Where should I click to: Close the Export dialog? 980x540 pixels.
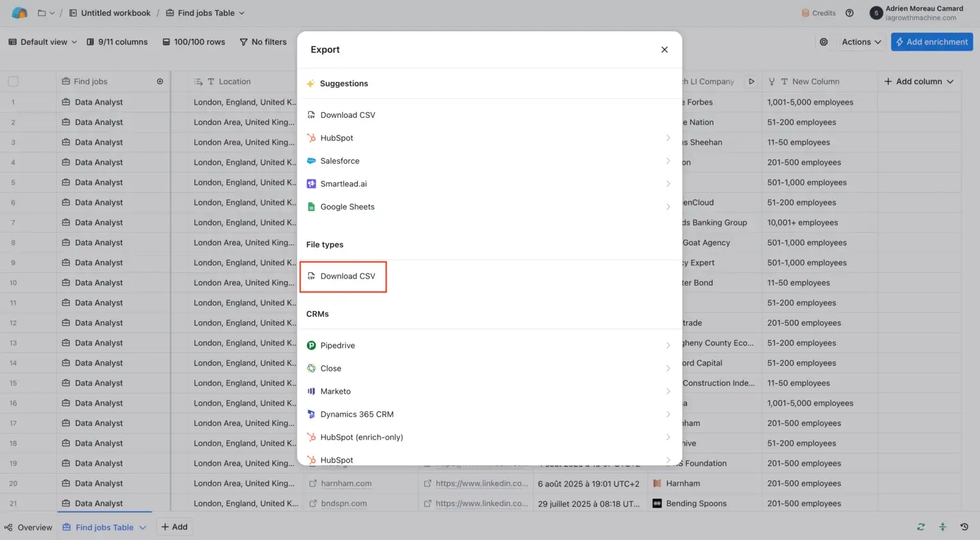664,50
